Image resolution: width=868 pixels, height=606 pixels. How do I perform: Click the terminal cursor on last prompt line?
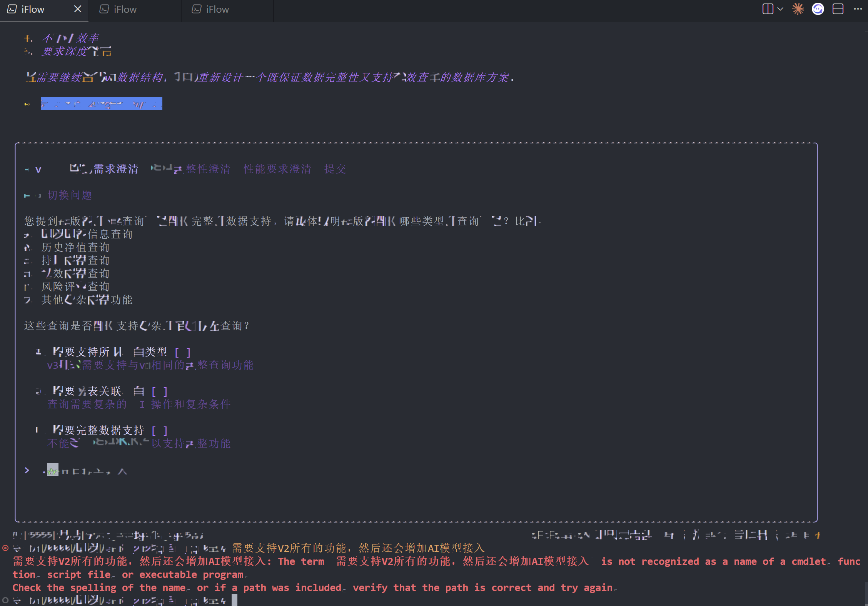[234, 600]
